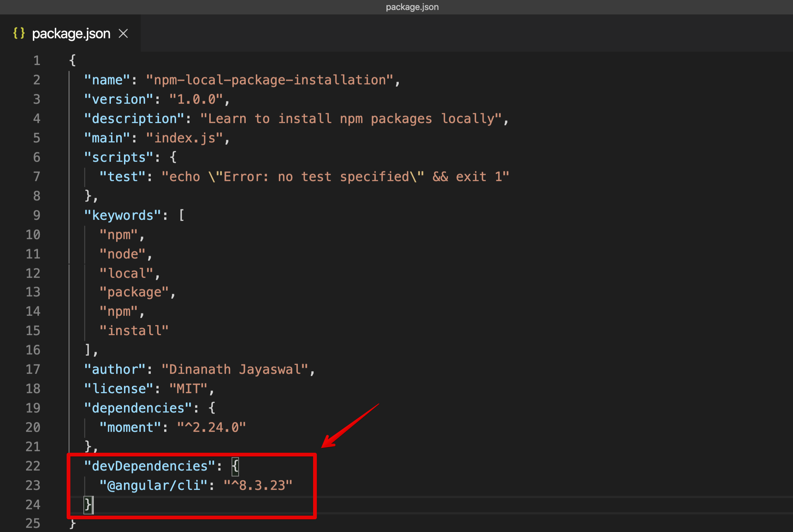Click the "^8.3.23" version string
793x532 pixels.
click(258, 486)
